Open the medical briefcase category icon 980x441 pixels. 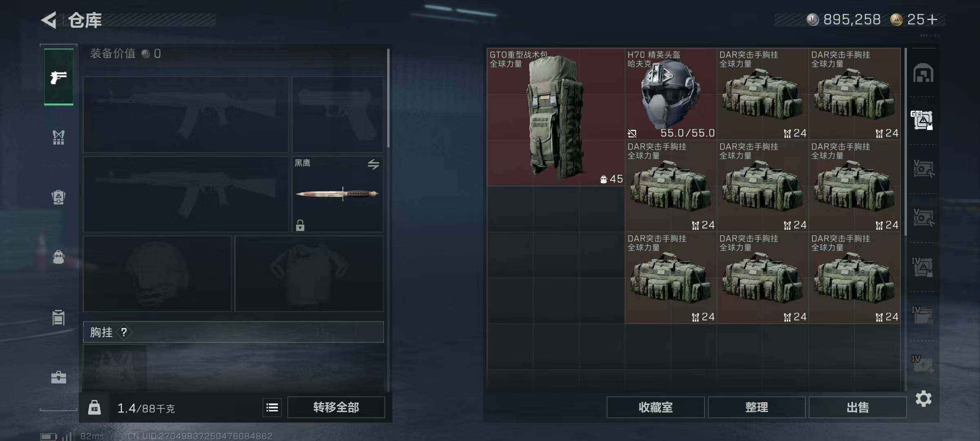pyautogui.click(x=58, y=377)
